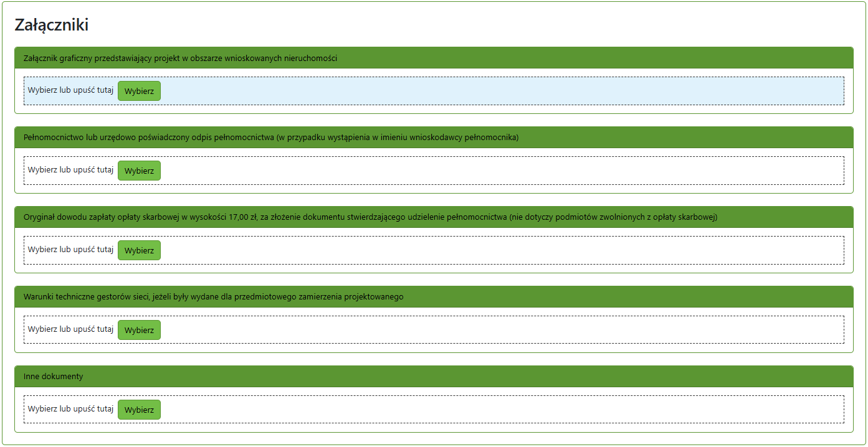
Task: Click the Załączniki page heading
Action: coord(51,25)
